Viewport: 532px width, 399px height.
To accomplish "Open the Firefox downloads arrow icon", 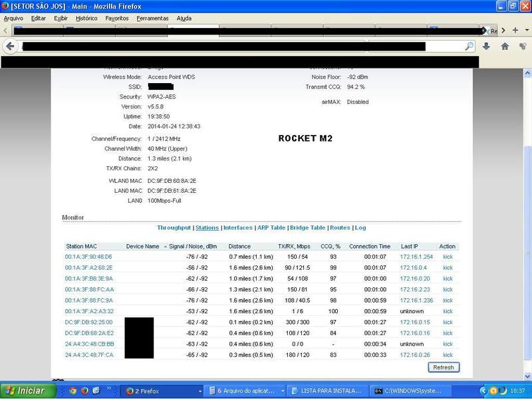I will point(486,46).
